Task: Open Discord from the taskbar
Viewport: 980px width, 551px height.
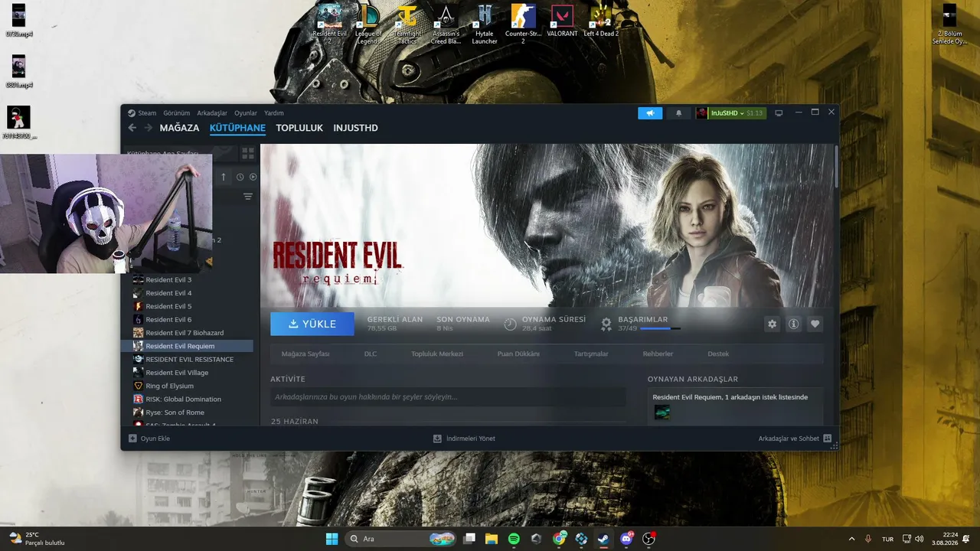Action: [x=626, y=539]
